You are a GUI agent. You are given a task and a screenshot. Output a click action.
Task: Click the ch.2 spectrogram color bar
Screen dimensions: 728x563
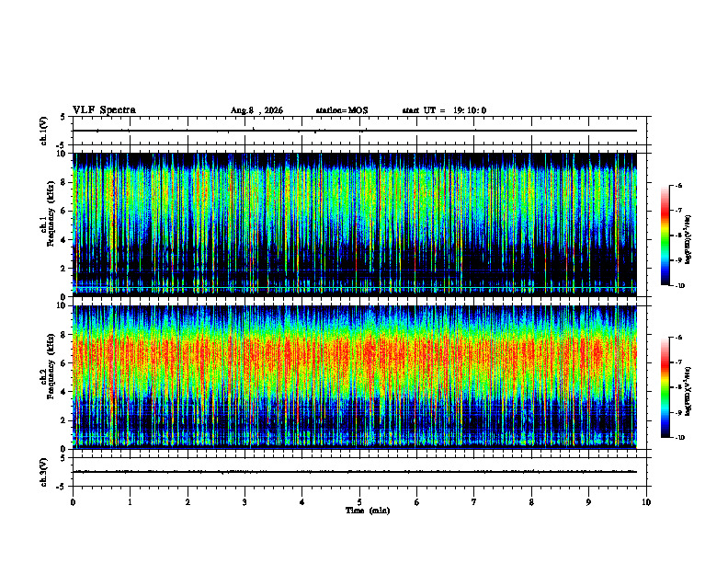coord(665,387)
